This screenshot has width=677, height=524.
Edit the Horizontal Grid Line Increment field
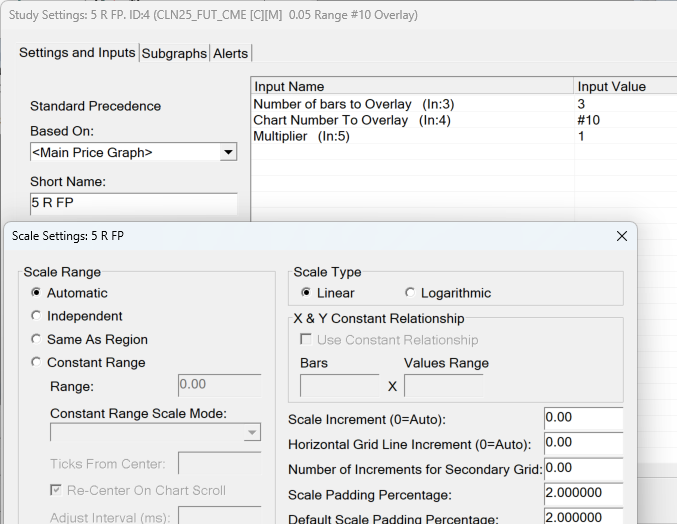[x=582, y=442]
